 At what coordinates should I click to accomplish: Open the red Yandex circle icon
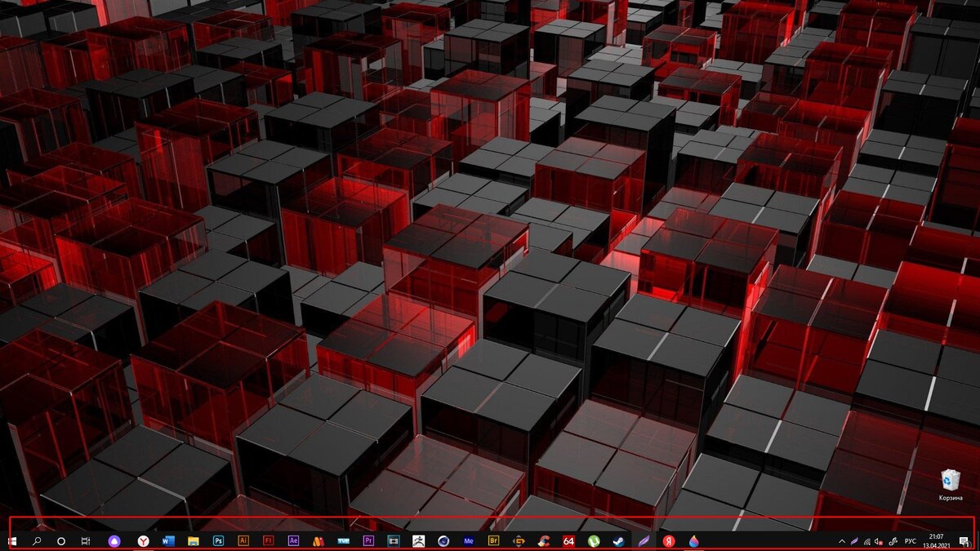669,541
